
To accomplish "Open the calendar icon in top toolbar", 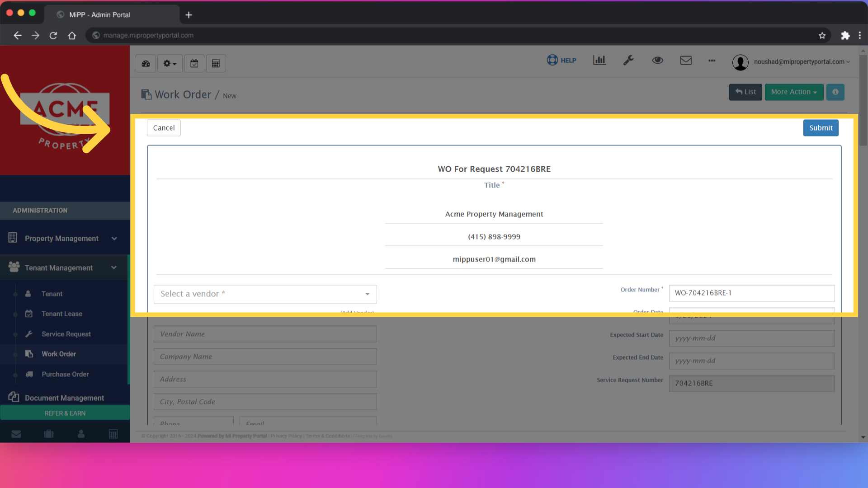I will (194, 63).
